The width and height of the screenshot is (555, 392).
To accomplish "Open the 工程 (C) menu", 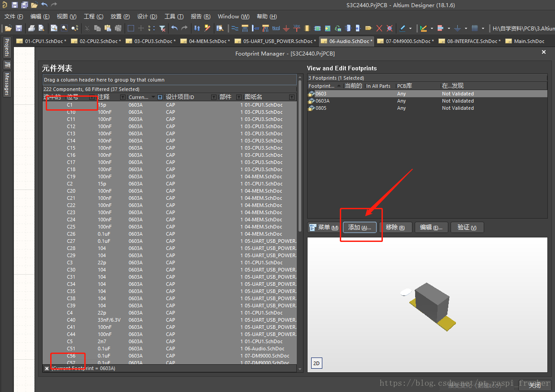I will pyautogui.click(x=94, y=17).
